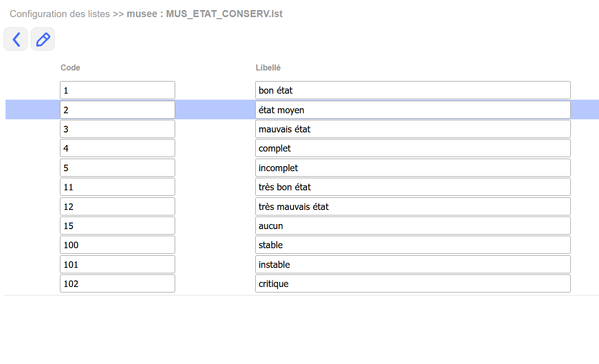Focus the 'très mauvais état' field
This screenshot has width=599, height=364.
[x=413, y=206]
